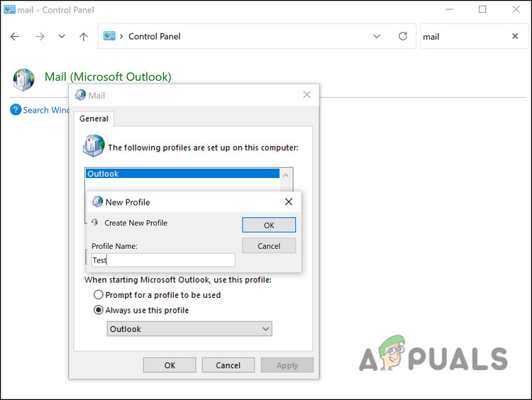Screen dimensions: 532x400
Task: Expand the address bar history dropdown
Action: point(377,36)
